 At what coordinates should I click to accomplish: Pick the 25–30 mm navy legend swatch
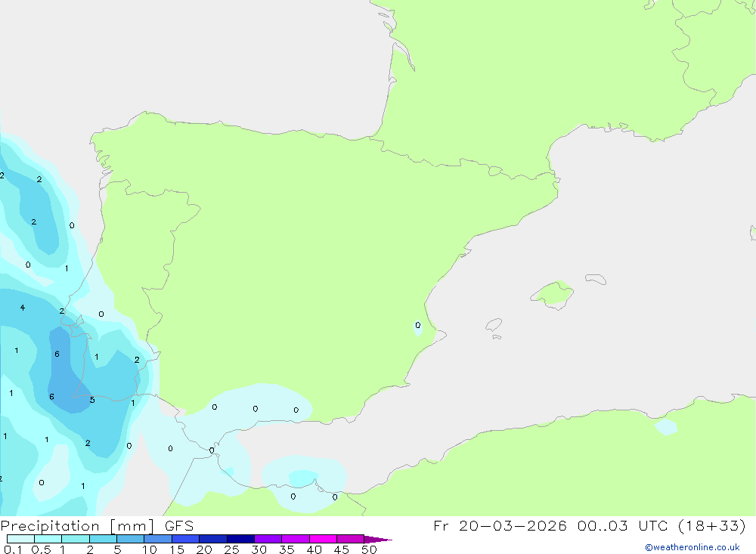click(x=240, y=539)
